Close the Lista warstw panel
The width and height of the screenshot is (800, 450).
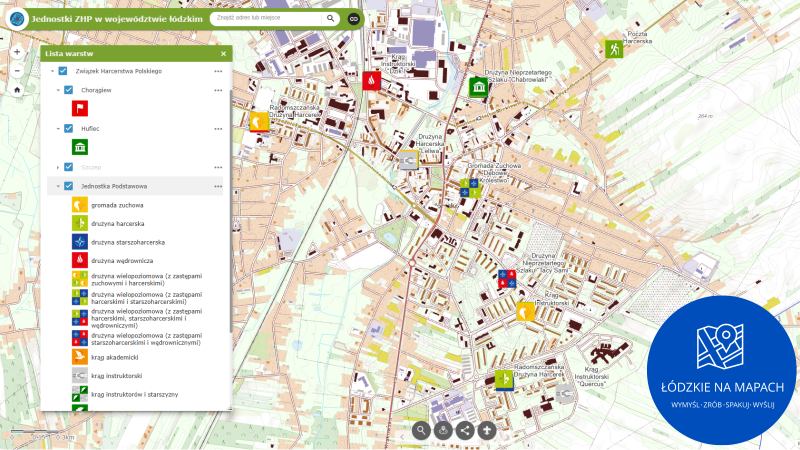point(223,54)
